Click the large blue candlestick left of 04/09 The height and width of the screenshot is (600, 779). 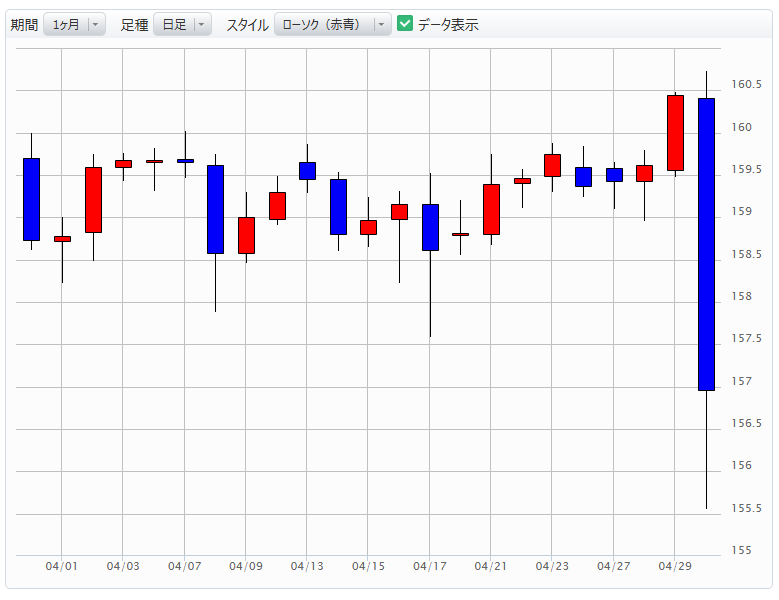[x=215, y=209]
